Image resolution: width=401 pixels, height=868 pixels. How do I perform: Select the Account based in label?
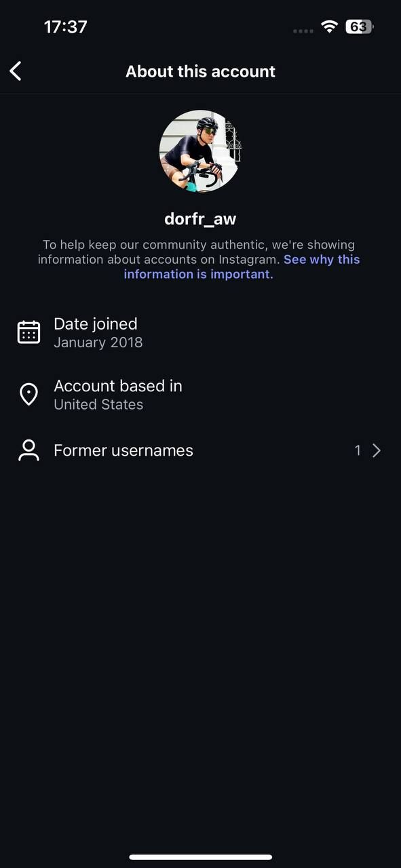click(x=118, y=386)
